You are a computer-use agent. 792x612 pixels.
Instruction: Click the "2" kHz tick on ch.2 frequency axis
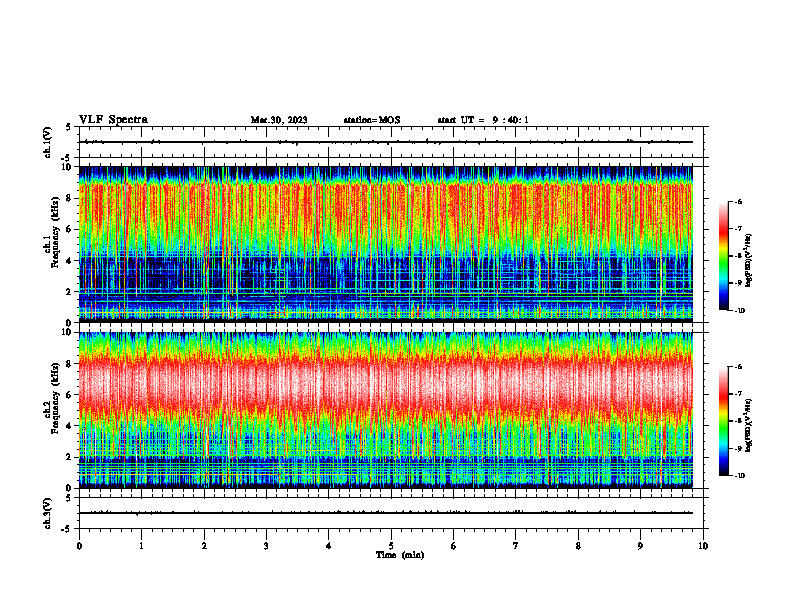click(69, 457)
